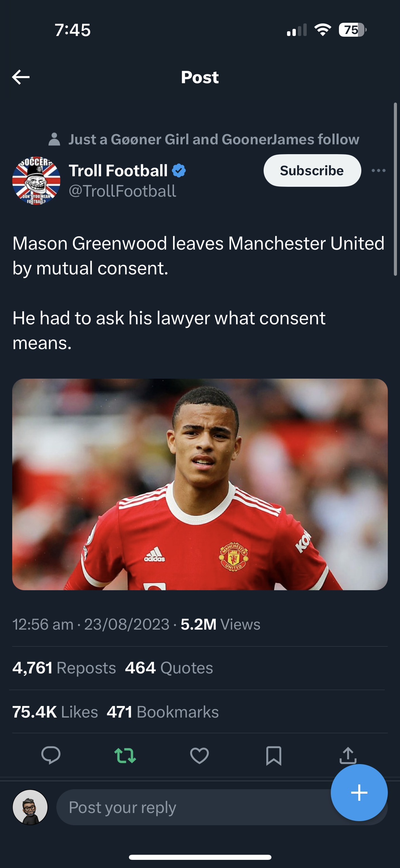Tap the back arrow icon
400x868 pixels.
21,77
